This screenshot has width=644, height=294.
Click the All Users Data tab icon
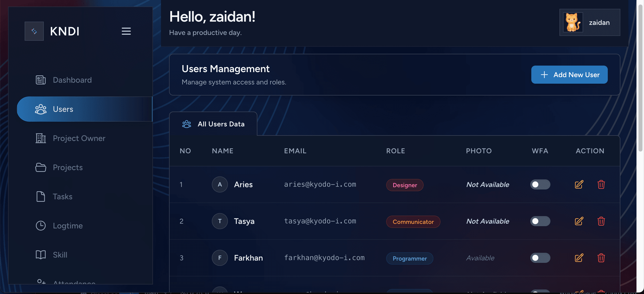click(186, 124)
